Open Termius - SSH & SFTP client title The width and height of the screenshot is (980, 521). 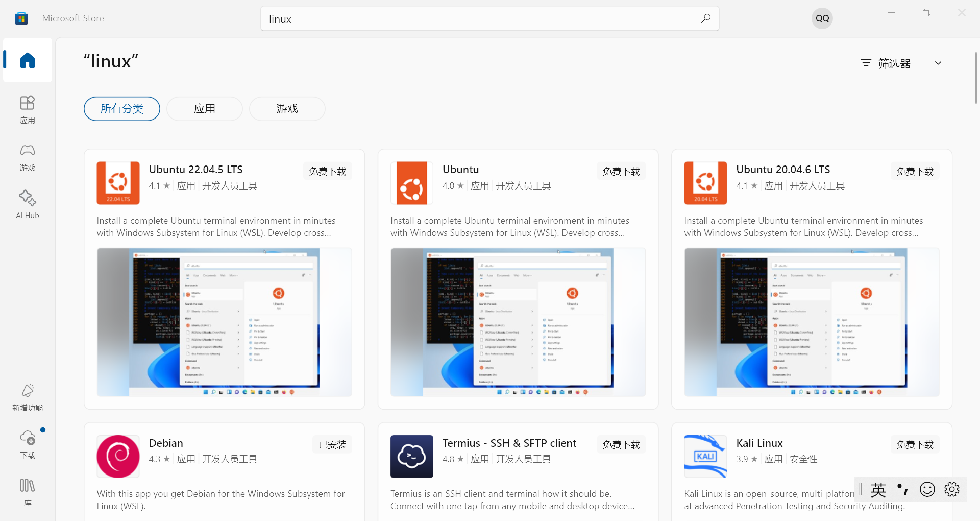coord(509,443)
